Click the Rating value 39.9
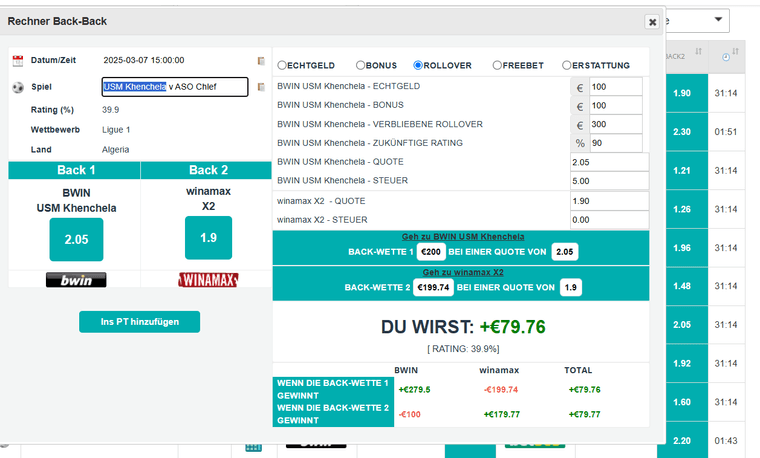 [111, 110]
